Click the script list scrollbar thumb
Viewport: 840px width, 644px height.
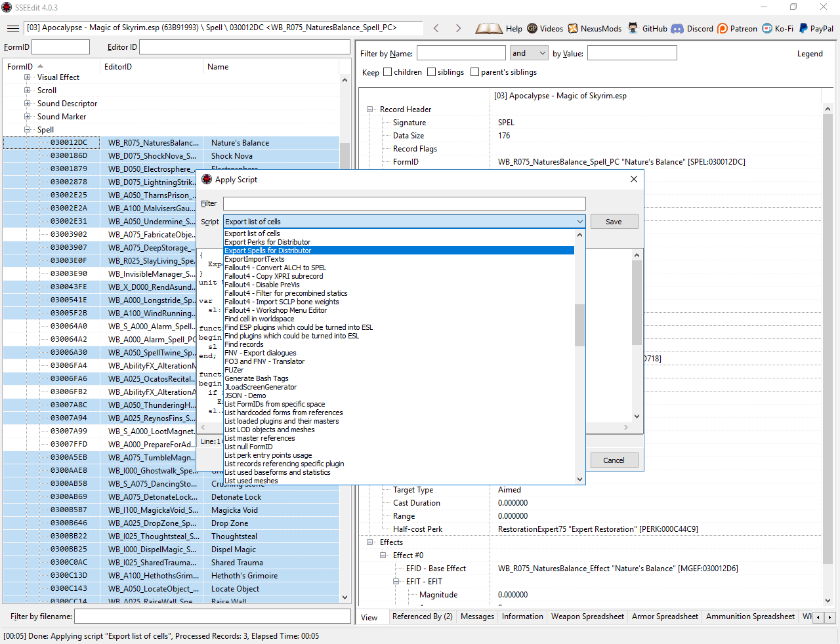coord(579,325)
